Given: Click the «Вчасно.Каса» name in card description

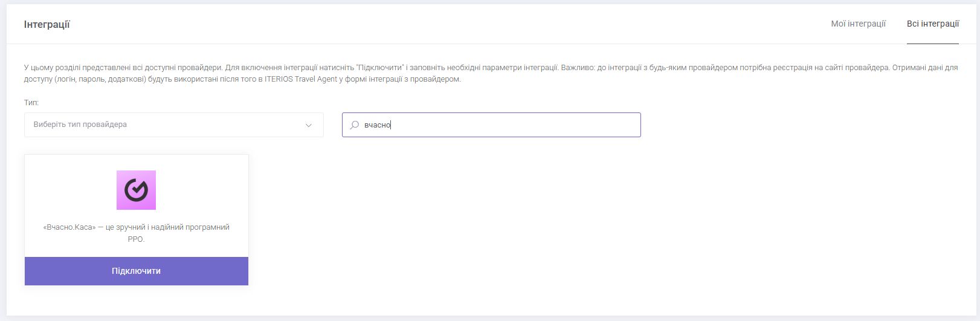Looking at the screenshot, I should [x=69, y=227].
